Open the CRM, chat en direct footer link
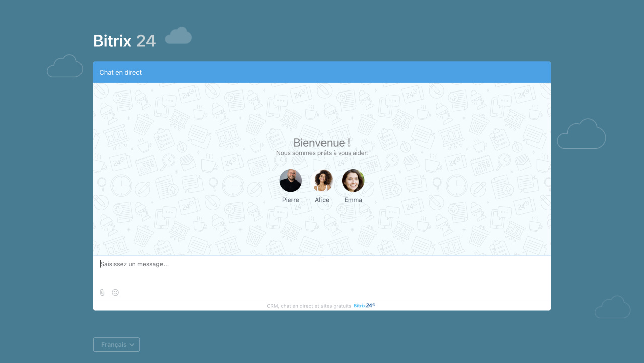This screenshot has height=363, width=644. pos(309,306)
